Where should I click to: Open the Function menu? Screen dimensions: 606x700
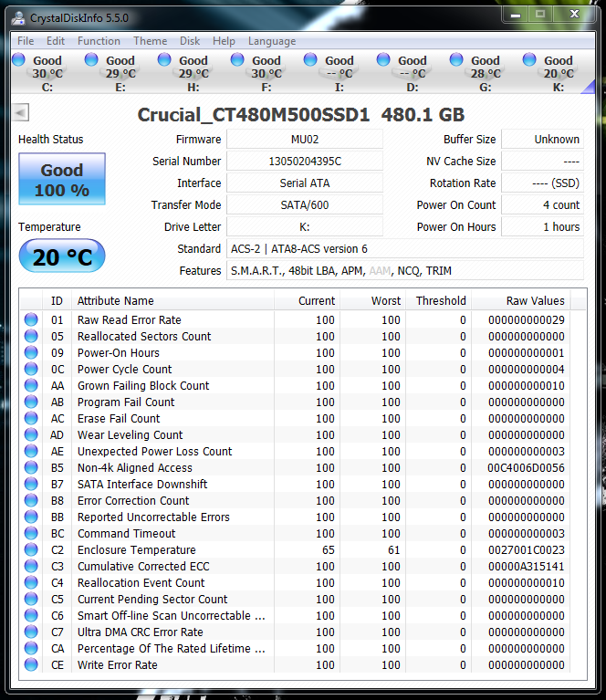click(x=99, y=41)
